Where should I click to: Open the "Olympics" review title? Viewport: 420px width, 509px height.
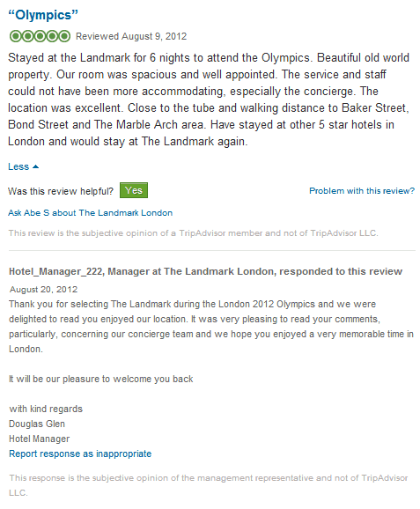coord(43,15)
